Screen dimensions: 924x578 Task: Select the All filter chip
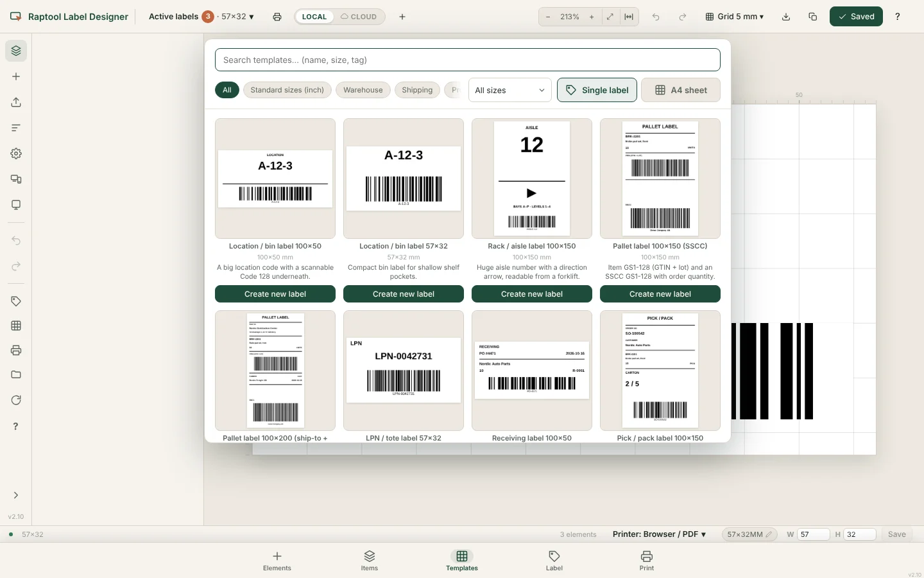point(227,90)
